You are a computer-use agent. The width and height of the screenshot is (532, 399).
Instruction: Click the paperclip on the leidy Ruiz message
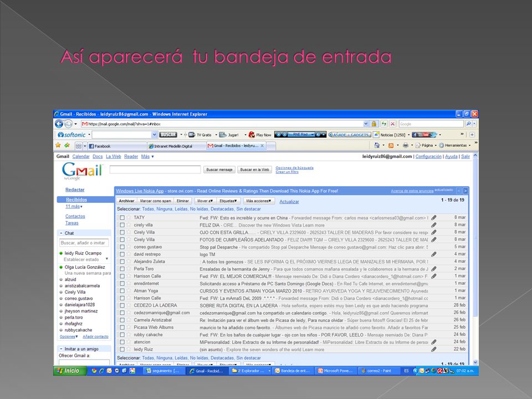[433, 349]
